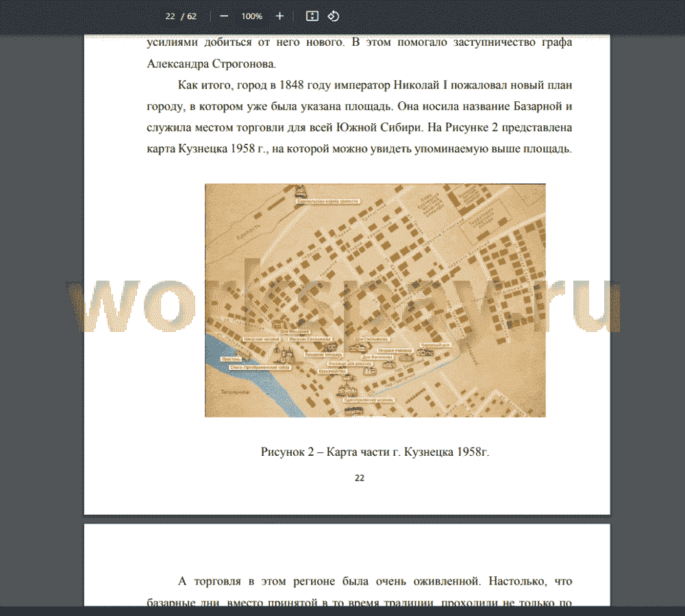685x616 pixels.
Task: Click the Kuznetsk map figure image
Action: (x=375, y=300)
